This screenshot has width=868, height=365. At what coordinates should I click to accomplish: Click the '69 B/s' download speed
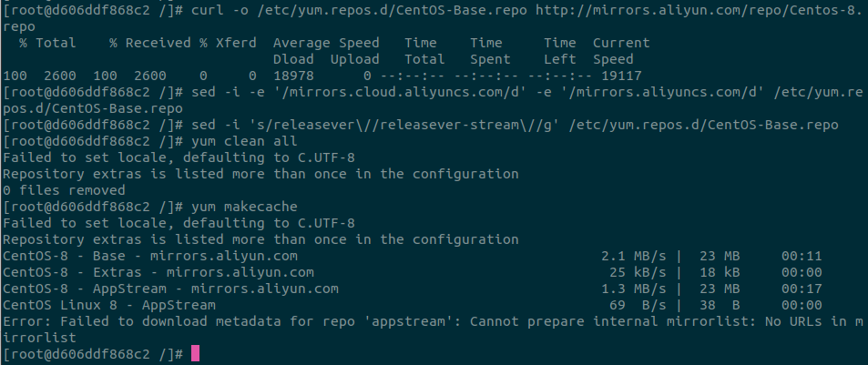[638, 305]
